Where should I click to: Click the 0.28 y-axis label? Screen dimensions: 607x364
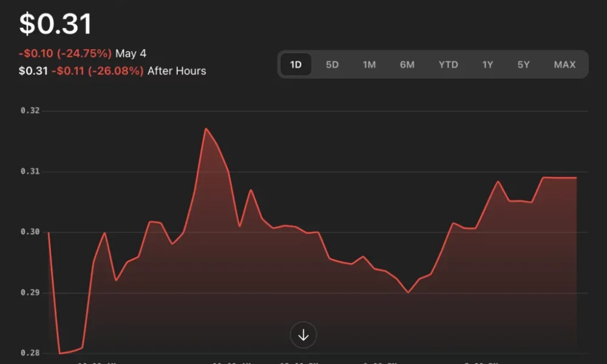(x=30, y=353)
